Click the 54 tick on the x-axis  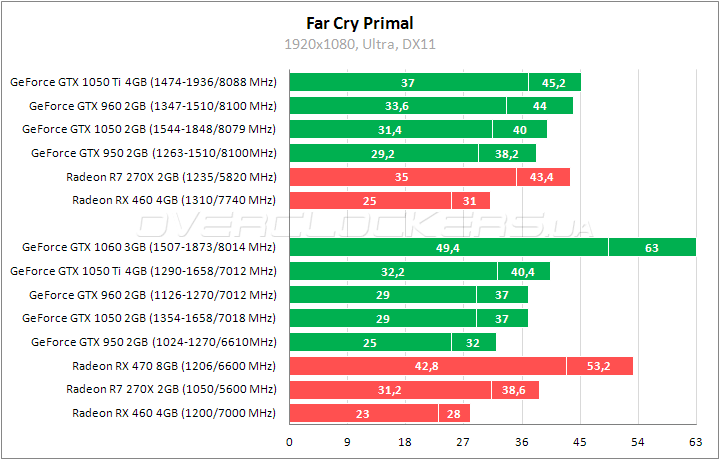(637, 441)
